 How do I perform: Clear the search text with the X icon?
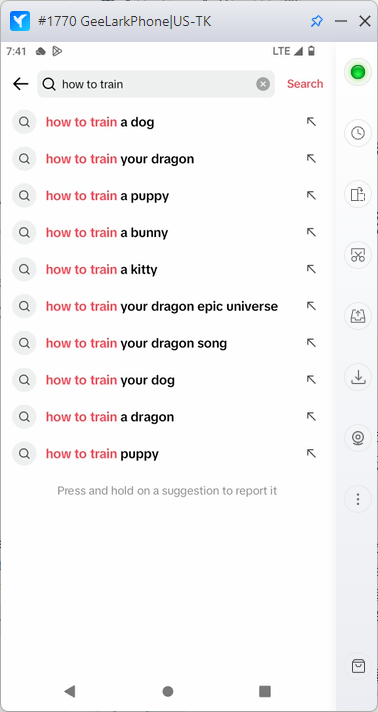click(x=263, y=84)
